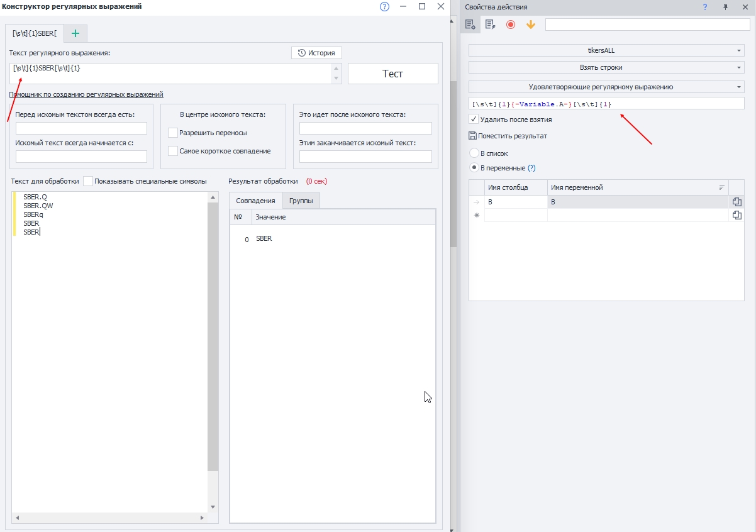Click the red record circle icon
The height and width of the screenshot is (532, 756).
511,25
